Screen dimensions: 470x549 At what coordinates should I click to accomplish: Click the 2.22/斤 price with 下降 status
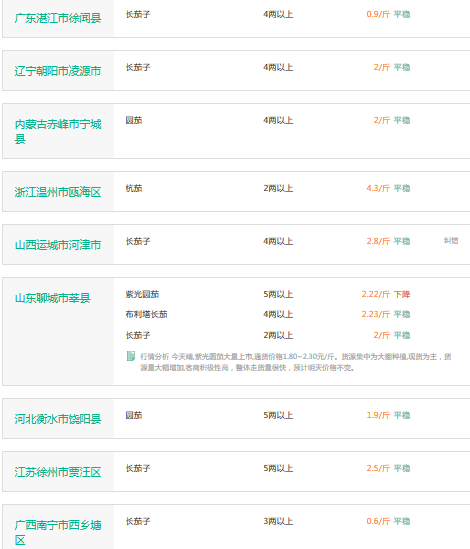tap(376, 294)
